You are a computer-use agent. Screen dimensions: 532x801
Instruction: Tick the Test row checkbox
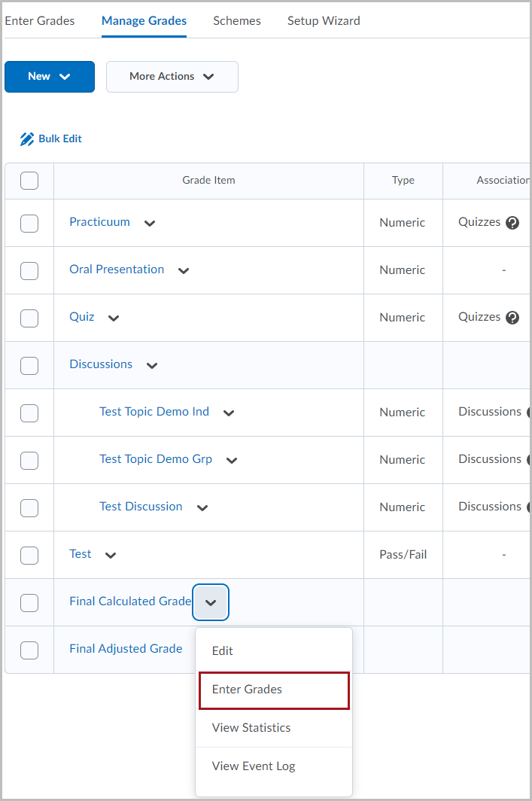29,556
